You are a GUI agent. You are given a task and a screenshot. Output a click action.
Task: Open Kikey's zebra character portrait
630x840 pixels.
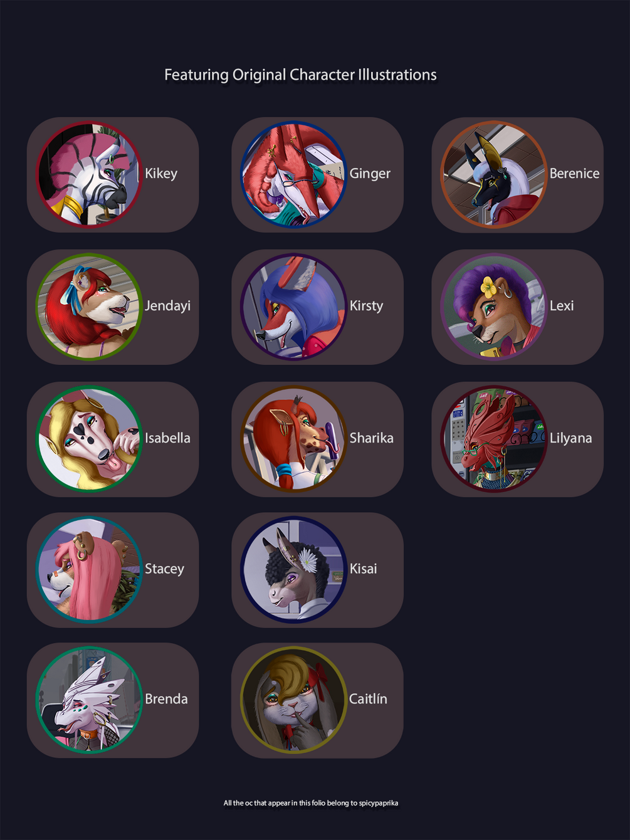89,174
